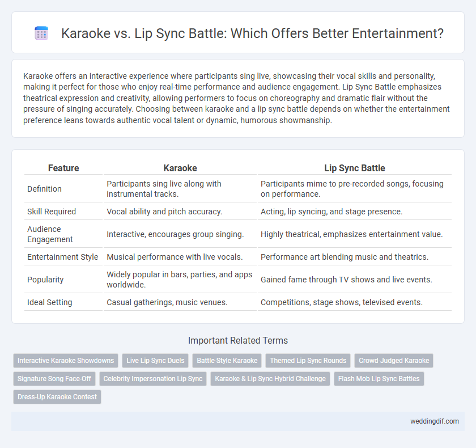Open the Live Lip Sync Duels tag
Image resolution: width=476 pixels, height=448 pixels.
pyautogui.click(x=155, y=361)
